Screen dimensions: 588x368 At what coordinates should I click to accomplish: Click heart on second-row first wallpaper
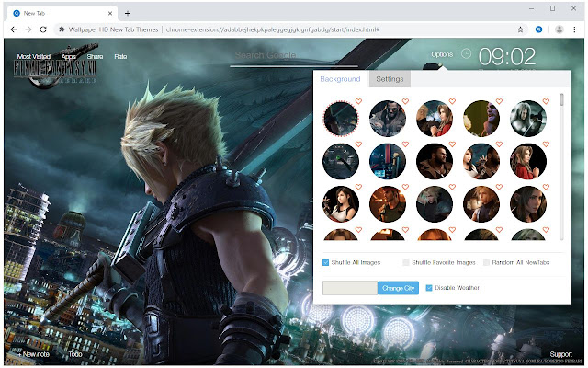coord(358,144)
